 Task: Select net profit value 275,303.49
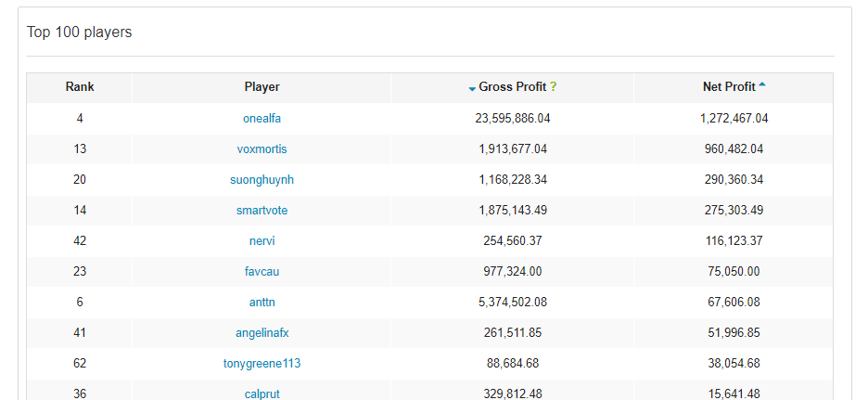tap(734, 211)
